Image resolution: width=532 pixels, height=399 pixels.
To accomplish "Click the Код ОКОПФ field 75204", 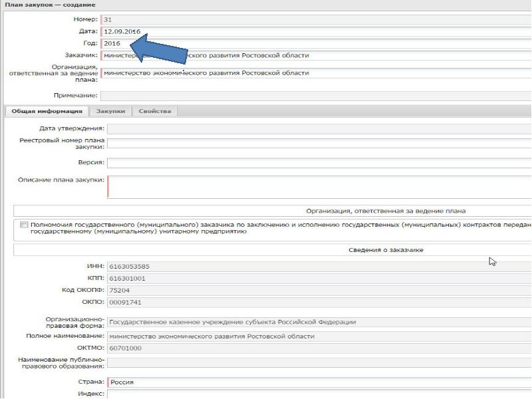I will tap(320, 291).
